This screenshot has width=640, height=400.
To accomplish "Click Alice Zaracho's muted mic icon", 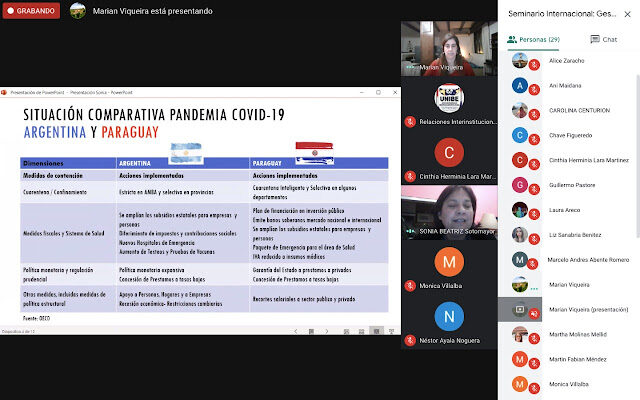I will click(x=534, y=64).
